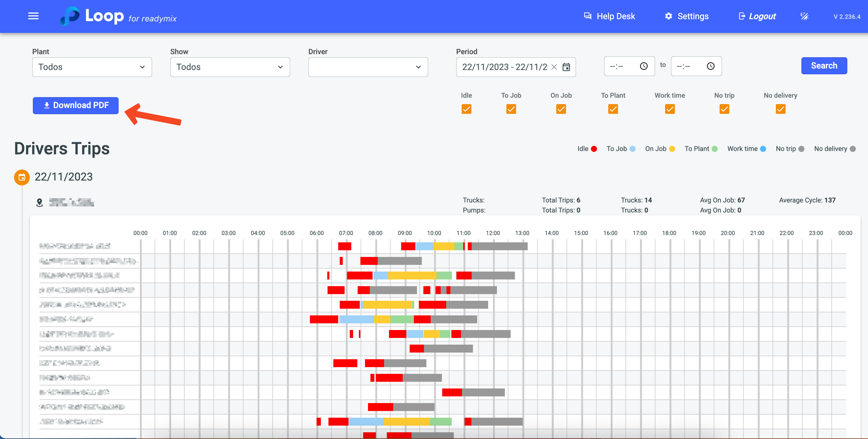This screenshot has height=439, width=868.
Task: Click the red Idle legend color dot
Action: tap(594, 149)
